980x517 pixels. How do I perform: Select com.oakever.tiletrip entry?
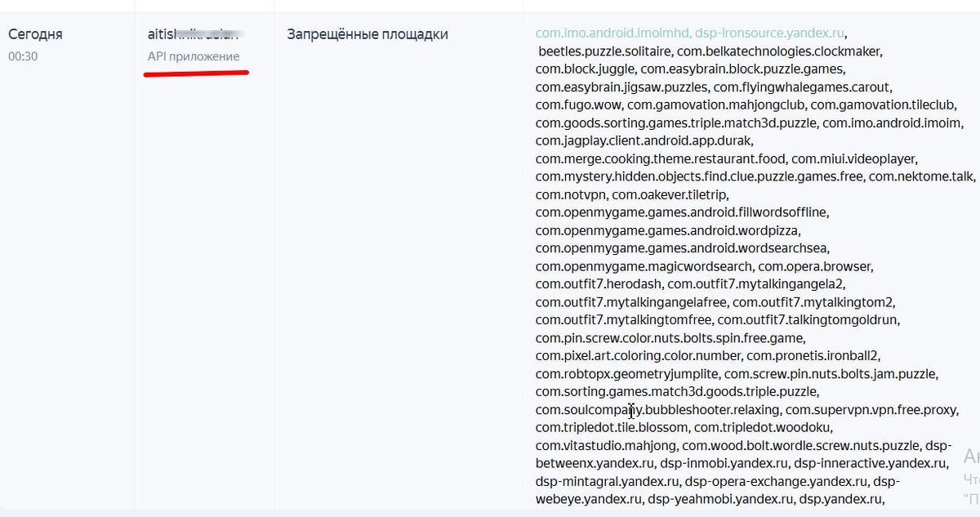coord(669,194)
